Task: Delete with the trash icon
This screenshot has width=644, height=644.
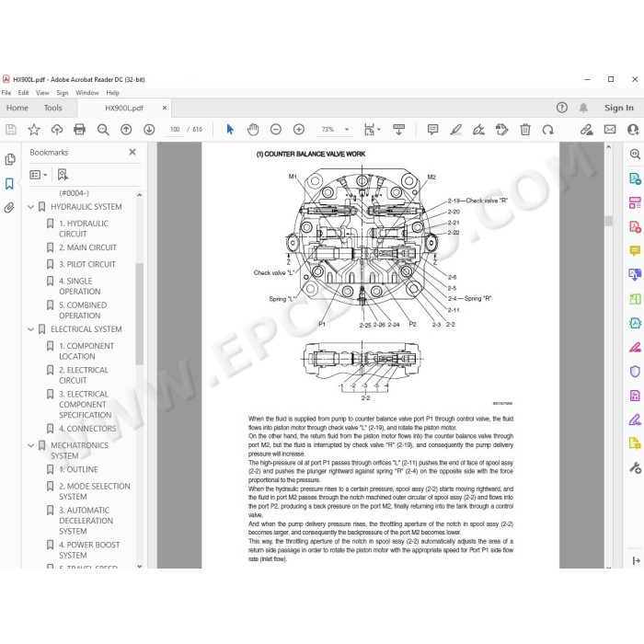Action: click(525, 130)
